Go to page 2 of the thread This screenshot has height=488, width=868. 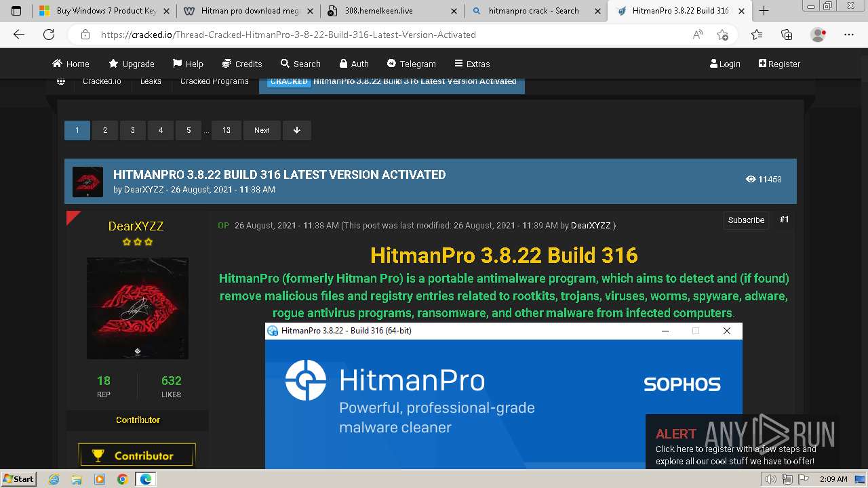pyautogui.click(x=105, y=130)
